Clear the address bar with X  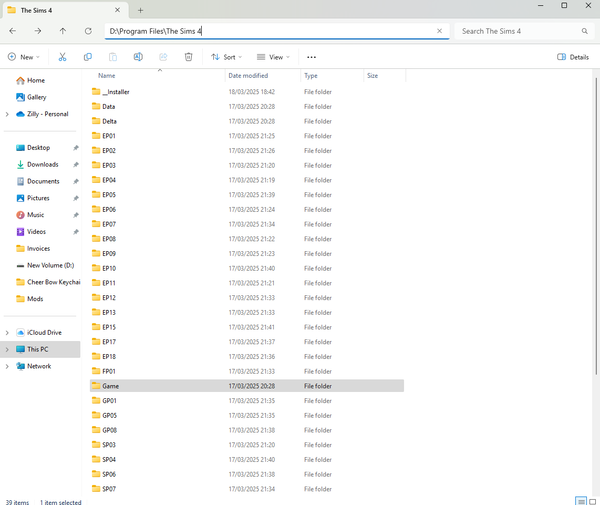[439, 31]
